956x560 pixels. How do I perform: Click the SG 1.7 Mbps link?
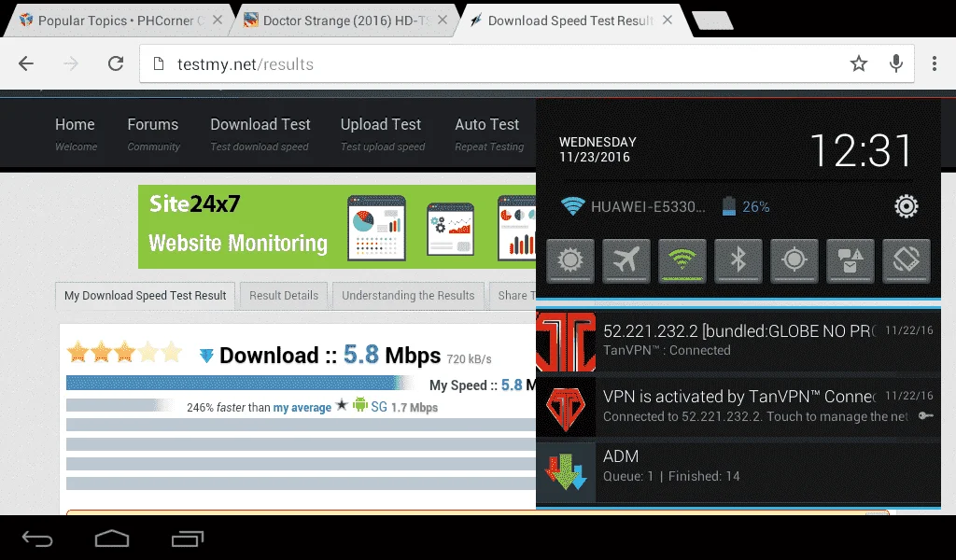[404, 407]
